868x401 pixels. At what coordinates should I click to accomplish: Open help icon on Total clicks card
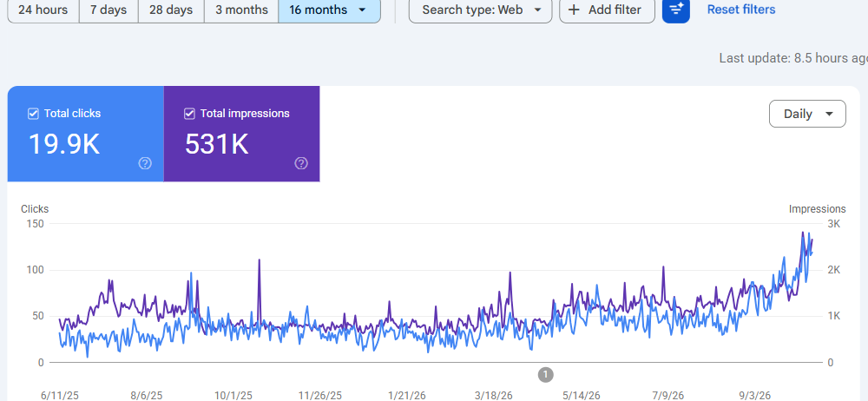145,163
